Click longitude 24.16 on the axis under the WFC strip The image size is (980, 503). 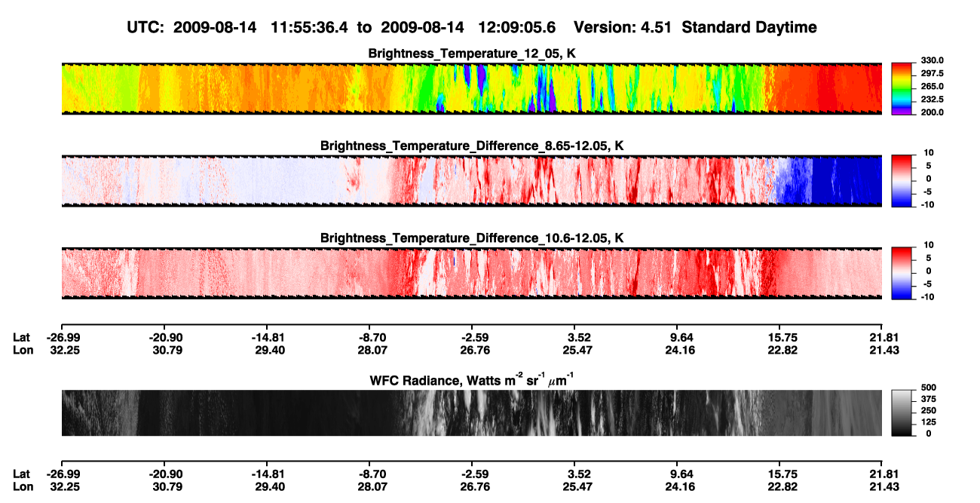(x=681, y=486)
